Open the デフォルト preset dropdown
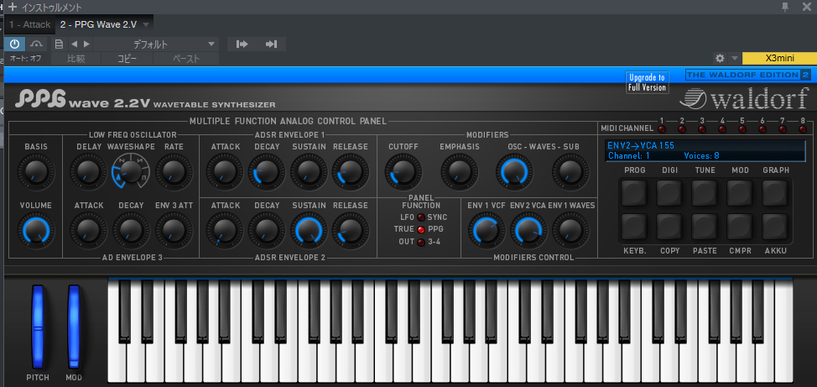This screenshot has height=387, width=817. 156,44
